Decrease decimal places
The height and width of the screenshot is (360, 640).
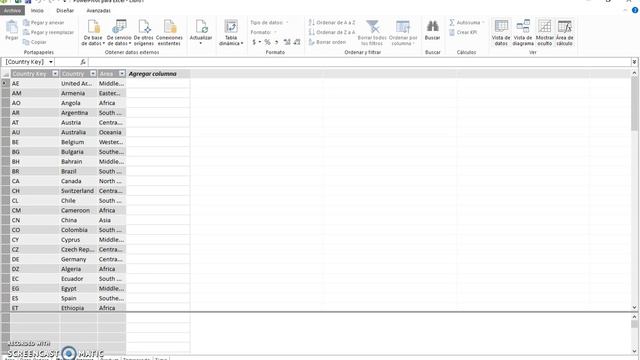coord(297,42)
